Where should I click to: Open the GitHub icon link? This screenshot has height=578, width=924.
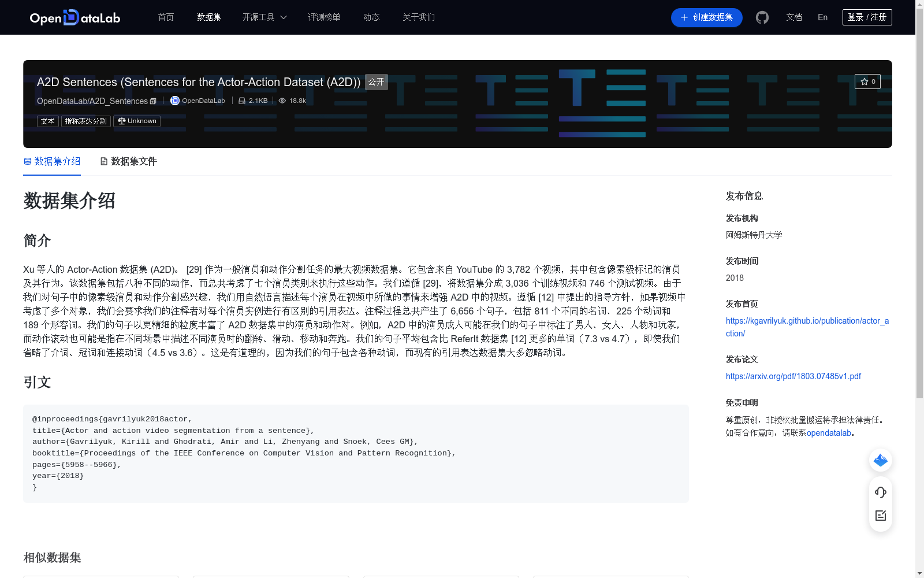coord(762,17)
